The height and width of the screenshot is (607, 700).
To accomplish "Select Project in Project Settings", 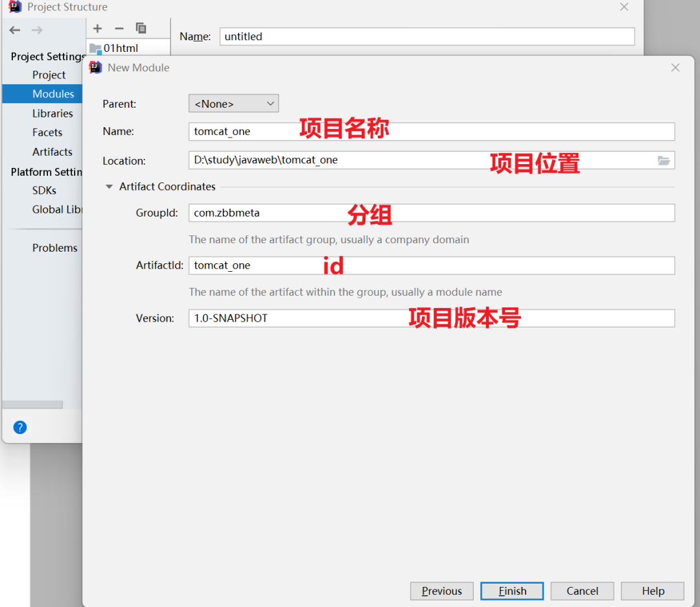I will pyautogui.click(x=49, y=75).
